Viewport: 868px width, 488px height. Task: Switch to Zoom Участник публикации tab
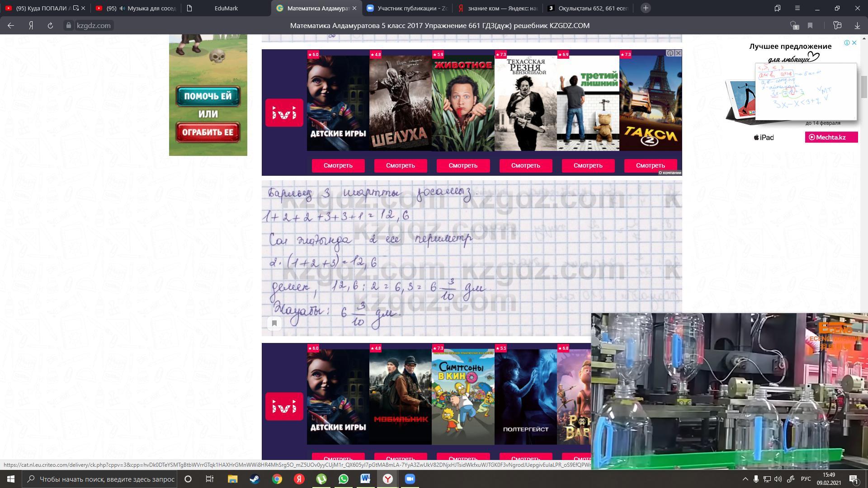(407, 8)
